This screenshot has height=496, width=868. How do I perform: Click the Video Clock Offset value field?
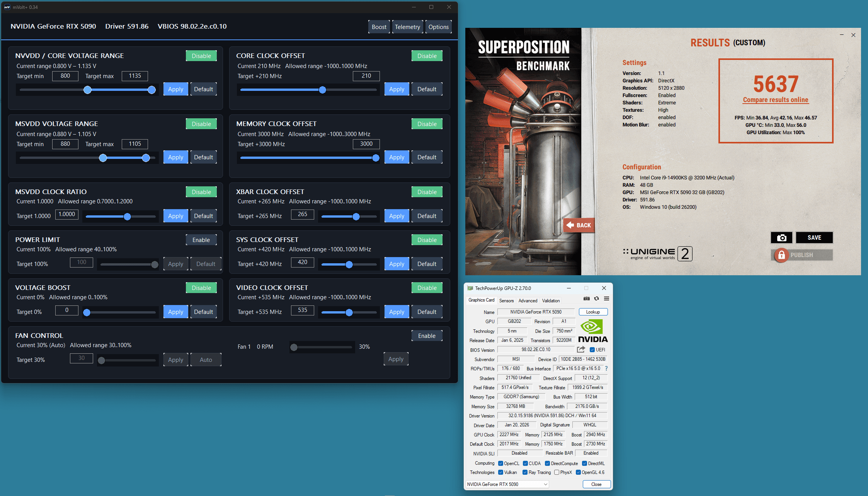tap(302, 310)
